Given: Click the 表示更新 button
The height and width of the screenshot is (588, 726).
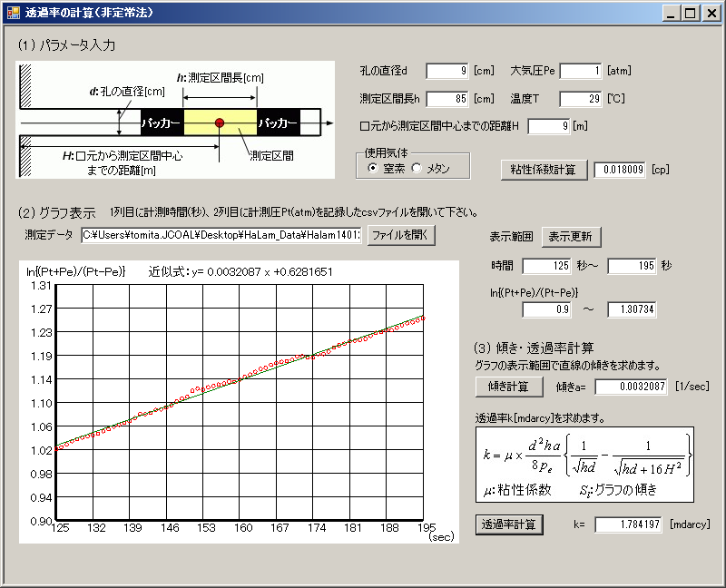Looking at the screenshot, I should click(571, 237).
